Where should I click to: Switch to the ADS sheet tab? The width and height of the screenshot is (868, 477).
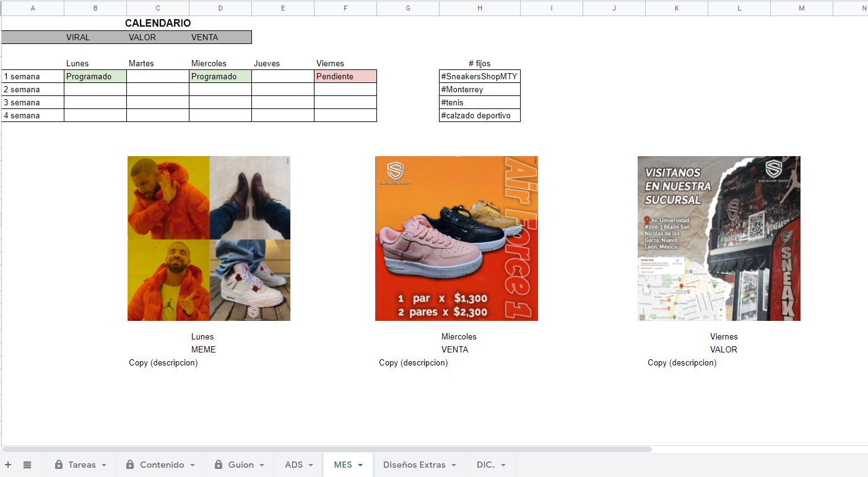tap(293, 465)
